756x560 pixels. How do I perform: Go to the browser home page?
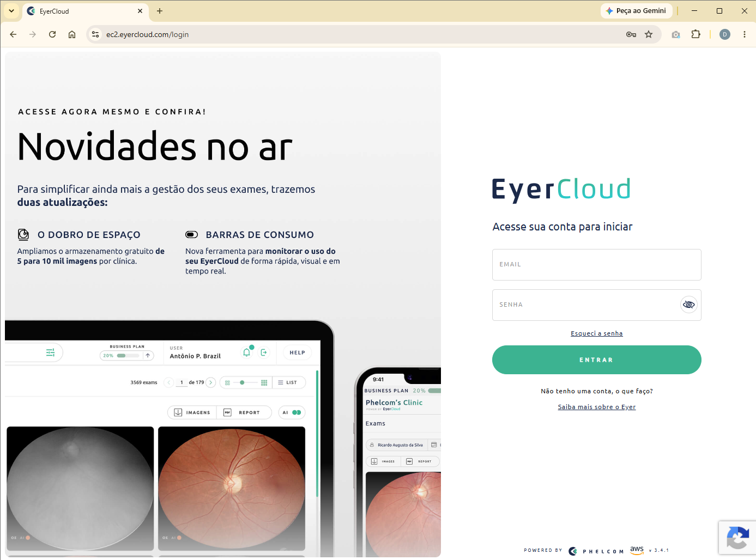pyautogui.click(x=72, y=34)
